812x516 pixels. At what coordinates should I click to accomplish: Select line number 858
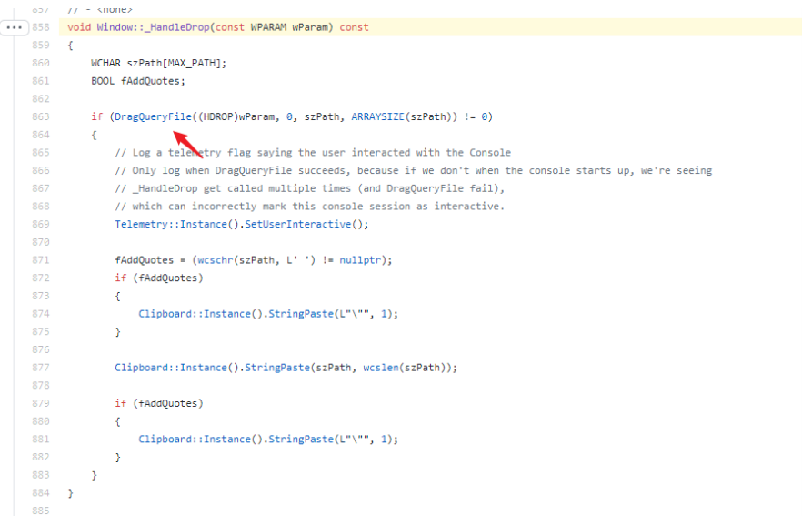41,28
